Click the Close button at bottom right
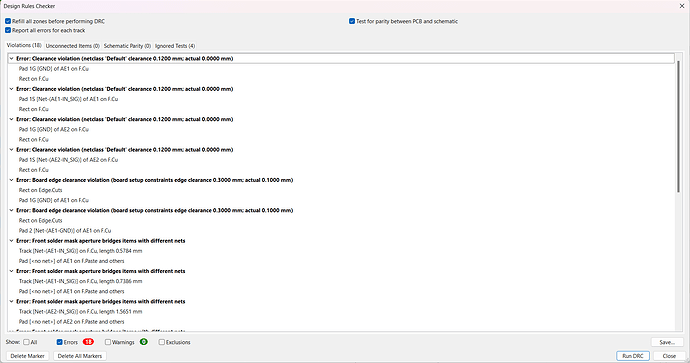Screen dimensions: 690x363 [669, 356]
